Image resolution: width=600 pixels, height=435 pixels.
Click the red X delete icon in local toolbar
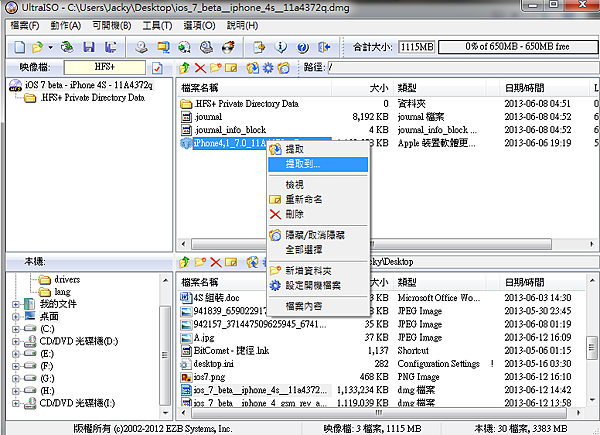click(x=216, y=262)
